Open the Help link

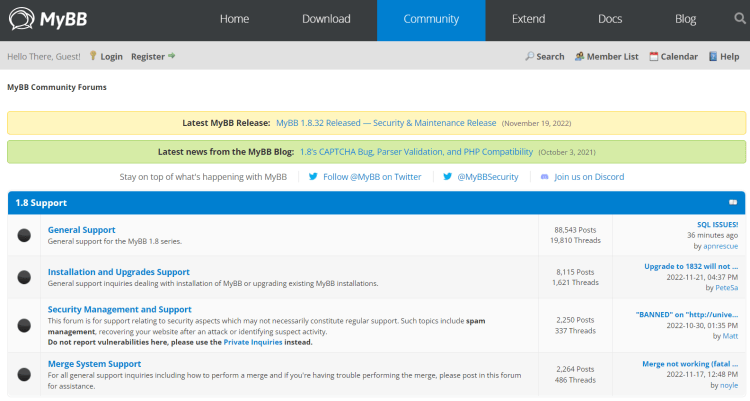(x=729, y=56)
